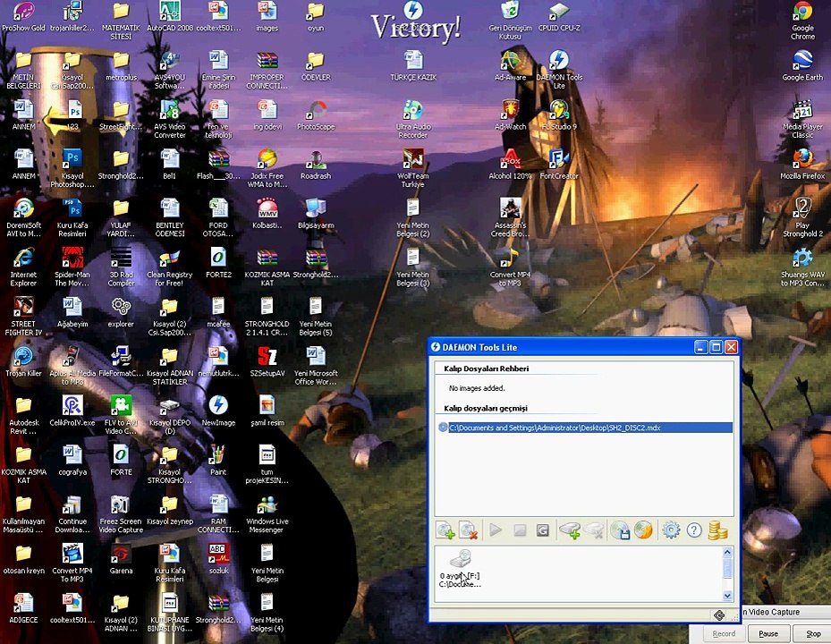
Task: Click the Remove virtual drive icon
Action: pos(594,530)
